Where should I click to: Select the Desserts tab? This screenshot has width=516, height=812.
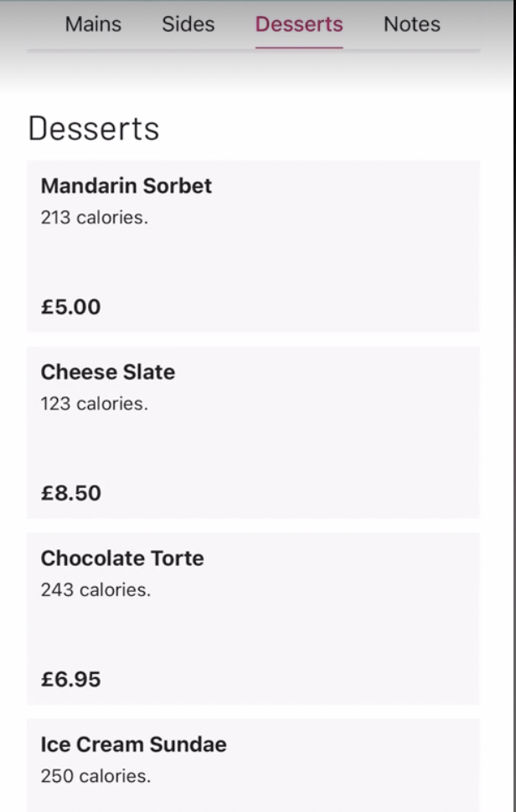click(299, 24)
